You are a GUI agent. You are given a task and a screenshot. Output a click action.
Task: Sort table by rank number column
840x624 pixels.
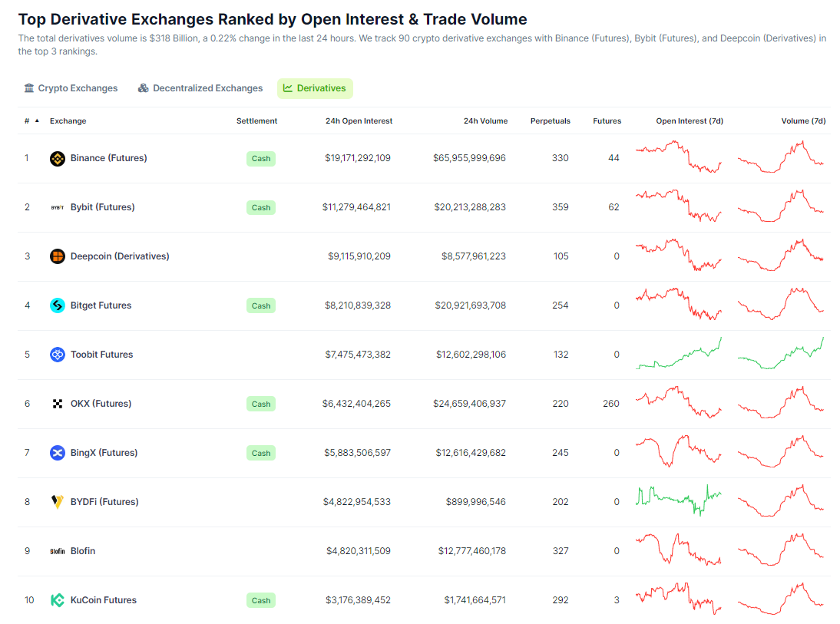28,121
